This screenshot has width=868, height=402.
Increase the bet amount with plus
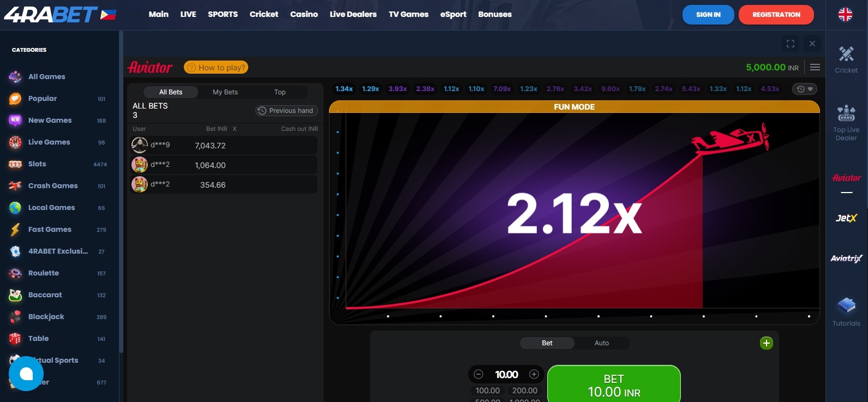click(534, 374)
